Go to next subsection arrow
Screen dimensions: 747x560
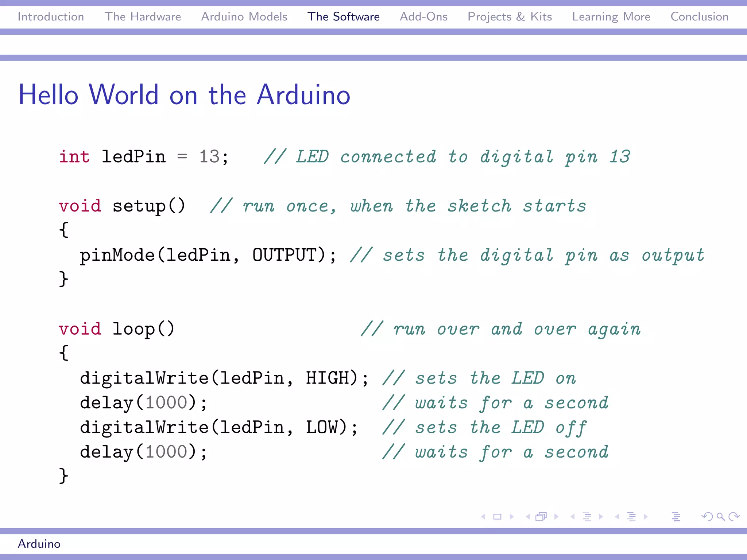point(601,517)
